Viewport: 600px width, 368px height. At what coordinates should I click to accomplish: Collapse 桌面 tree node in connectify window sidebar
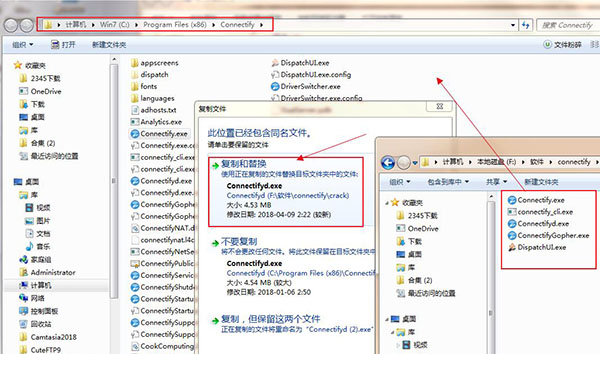click(386, 319)
